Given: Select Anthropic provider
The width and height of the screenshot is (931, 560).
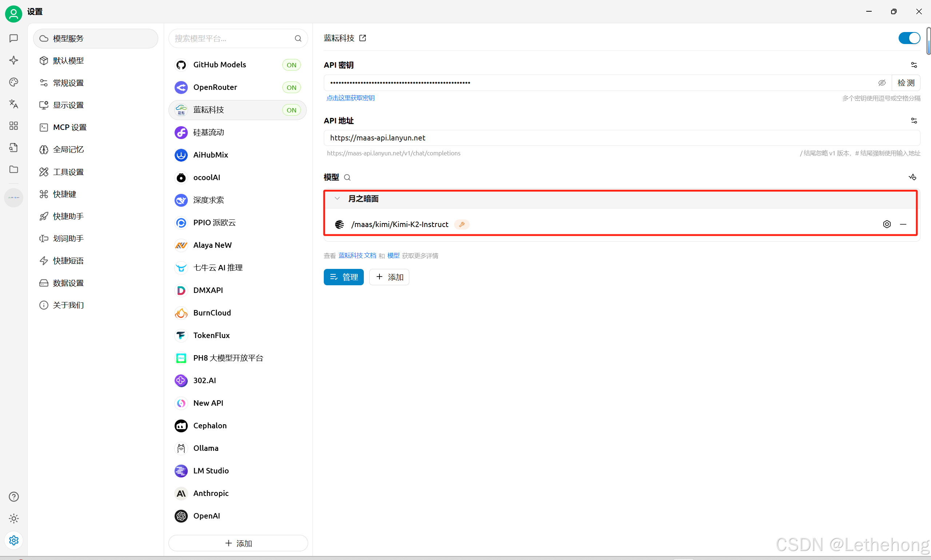Looking at the screenshot, I should (238, 493).
